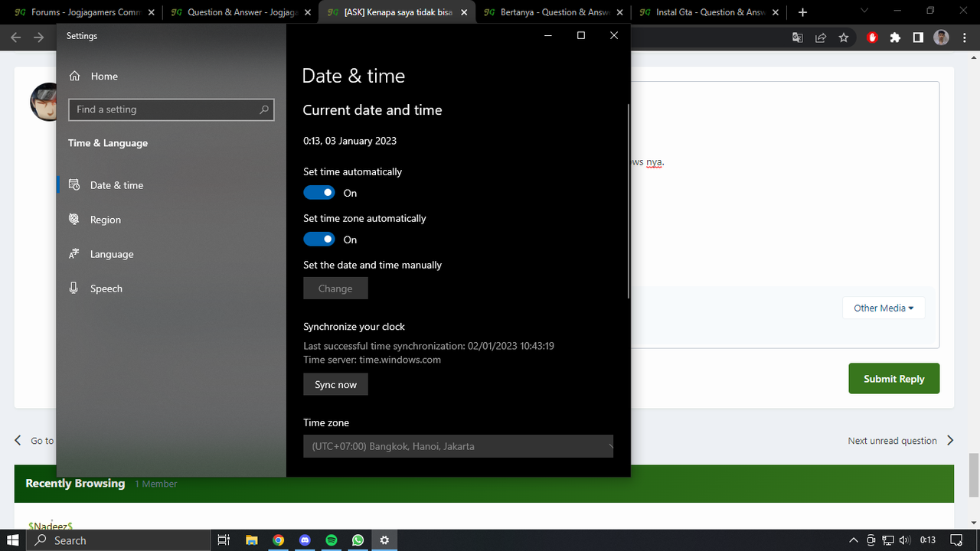Close the Instal Gta tab
The height and width of the screenshot is (551, 980).
774,12
